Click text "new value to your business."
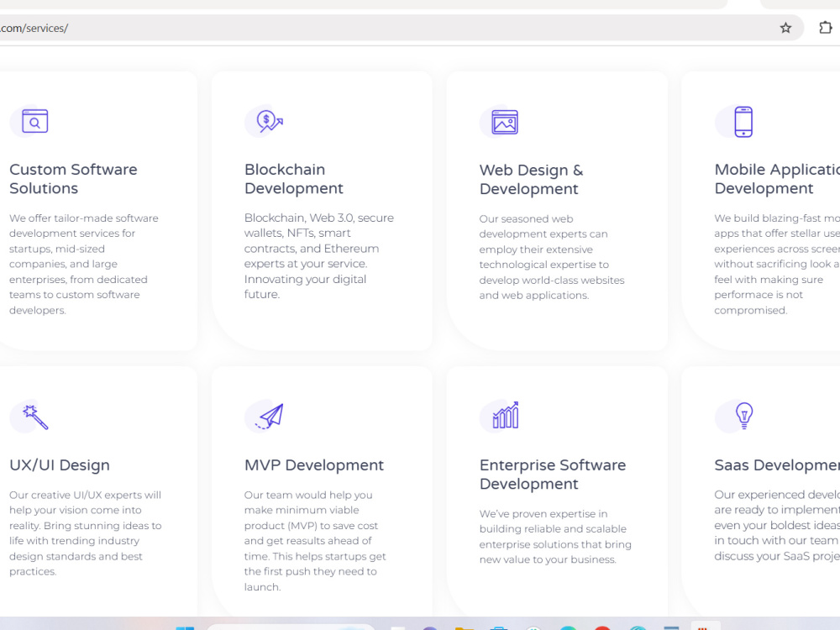Image resolution: width=840 pixels, height=630 pixels. (548, 559)
